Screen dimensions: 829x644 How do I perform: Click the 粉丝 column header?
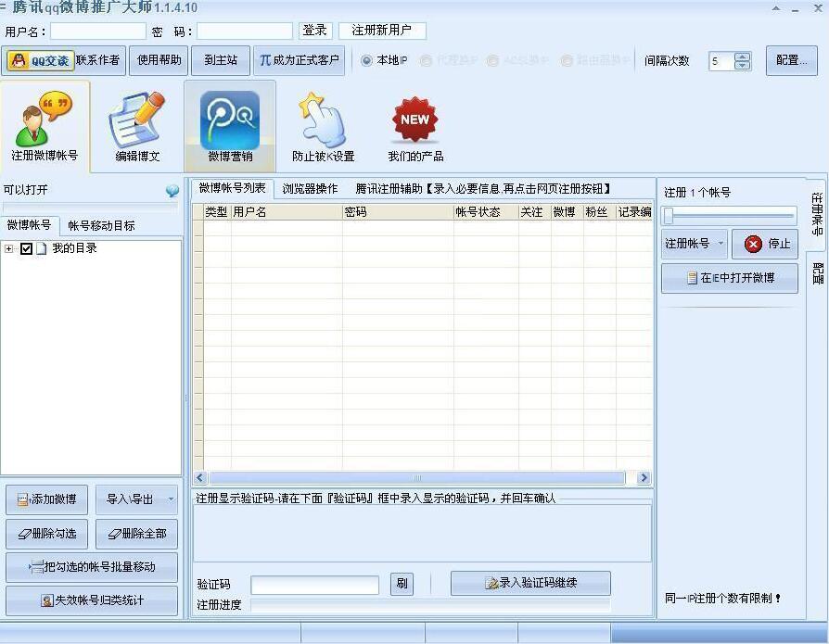[x=600, y=212]
